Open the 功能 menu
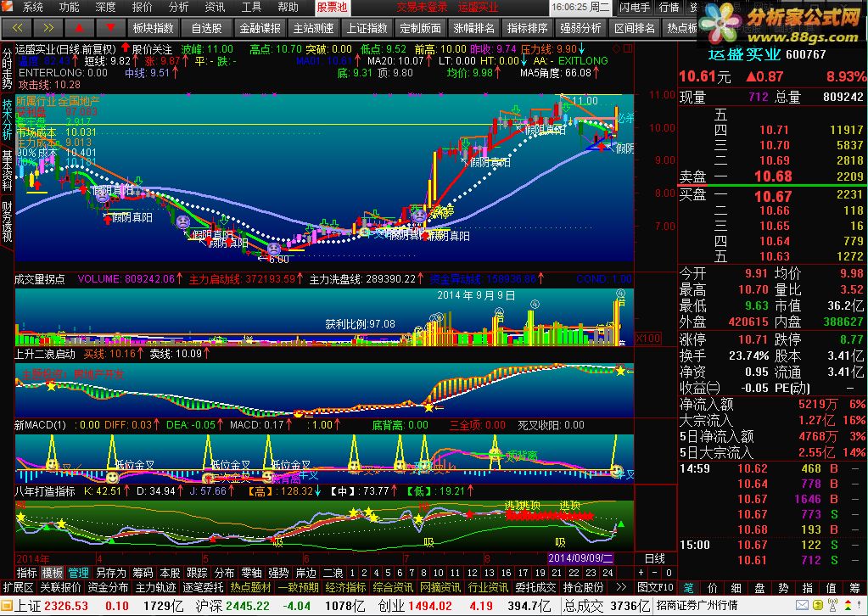 click(x=70, y=7)
